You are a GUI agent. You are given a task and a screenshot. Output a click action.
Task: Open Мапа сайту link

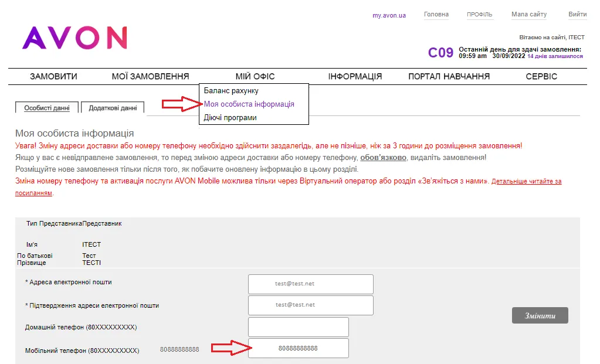click(529, 14)
